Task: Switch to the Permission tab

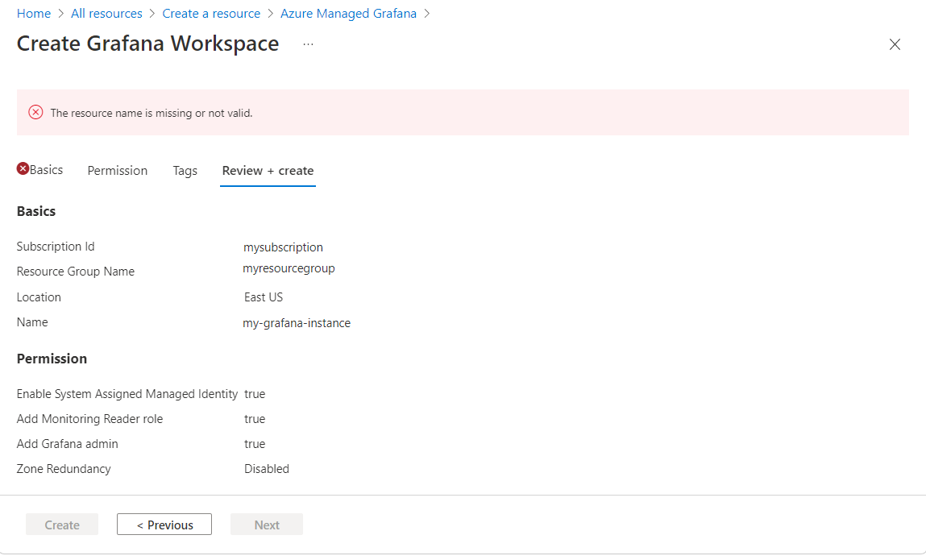Action: click(x=117, y=170)
